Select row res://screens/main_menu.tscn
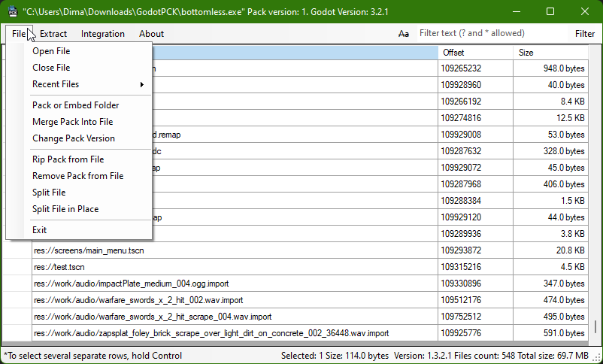The width and height of the screenshot is (603, 364). 235,250
